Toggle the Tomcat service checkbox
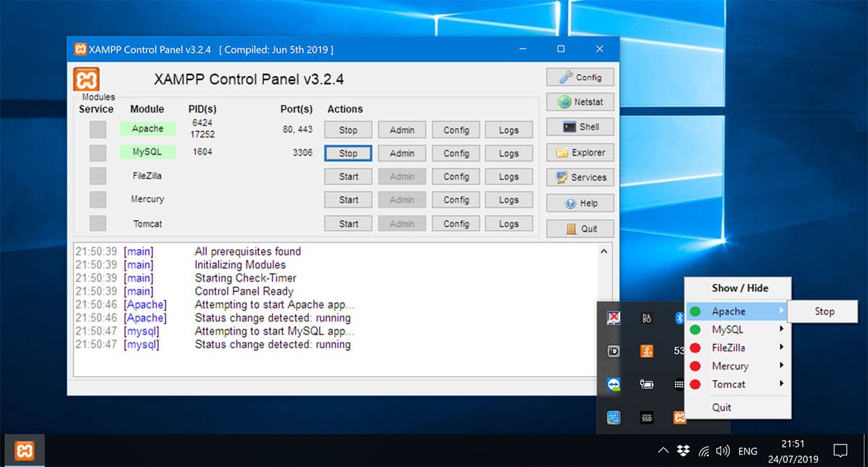Screen dimensions: 868x467 pos(98,223)
